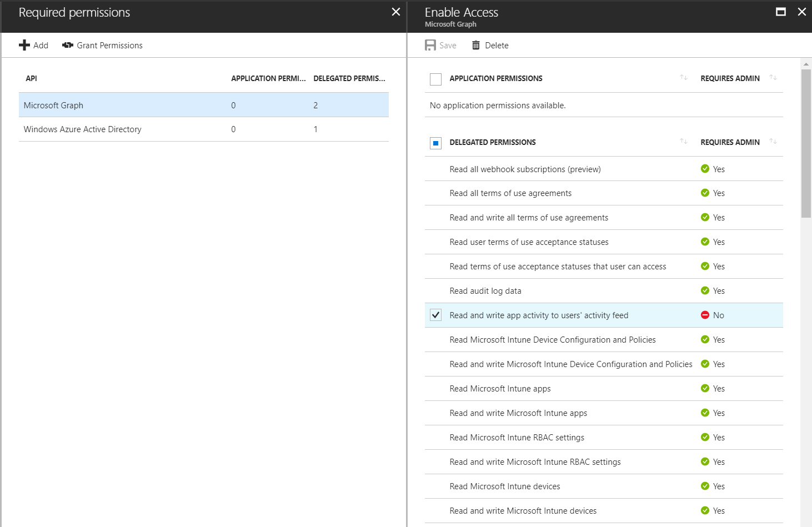This screenshot has width=812, height=527.
Task: Toggle the Application Permissions select-all checkbox
Action: [x=436, y=79]
